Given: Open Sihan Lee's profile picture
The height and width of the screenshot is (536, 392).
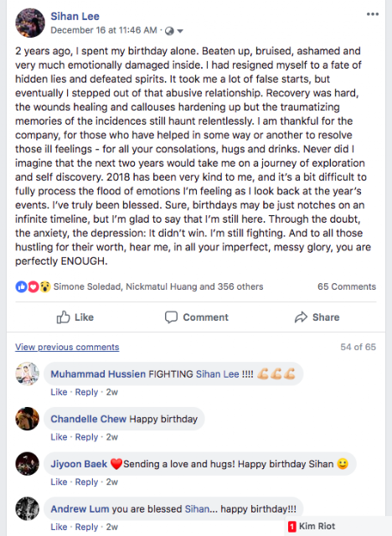Looking at the screenshot, I should point(30,23).
